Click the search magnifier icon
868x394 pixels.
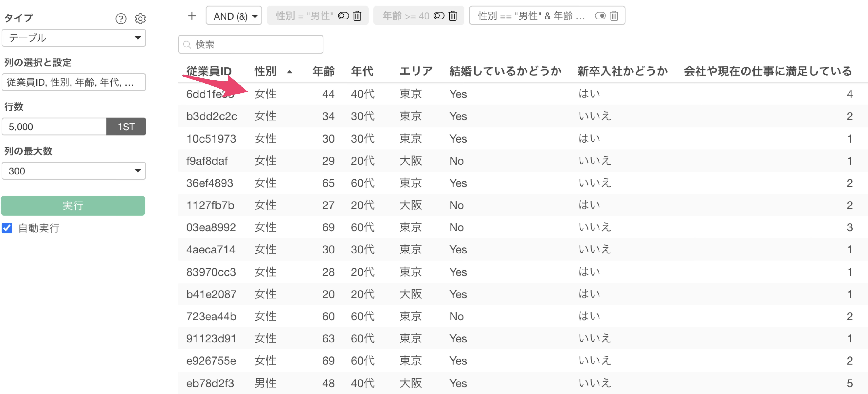pos(187,45)
